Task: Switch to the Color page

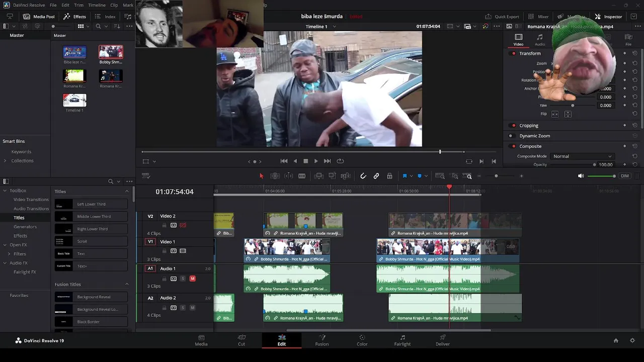Action: (x=362, y=340)
